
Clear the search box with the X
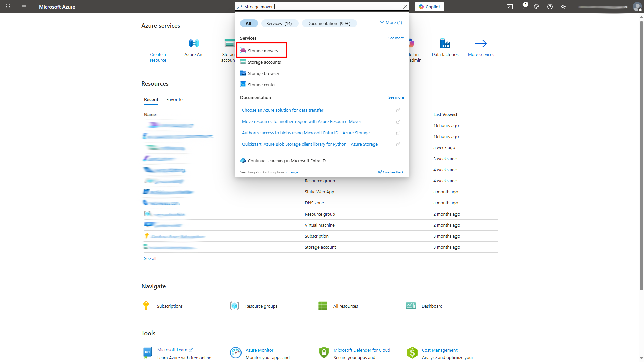[405, 7]
